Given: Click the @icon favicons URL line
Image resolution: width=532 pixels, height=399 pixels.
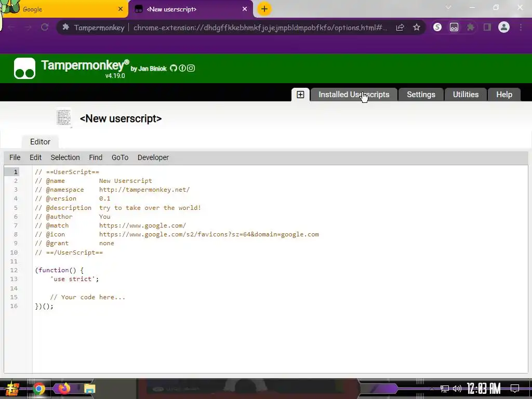Looking at the screenshot, I should tap(209, 234).
